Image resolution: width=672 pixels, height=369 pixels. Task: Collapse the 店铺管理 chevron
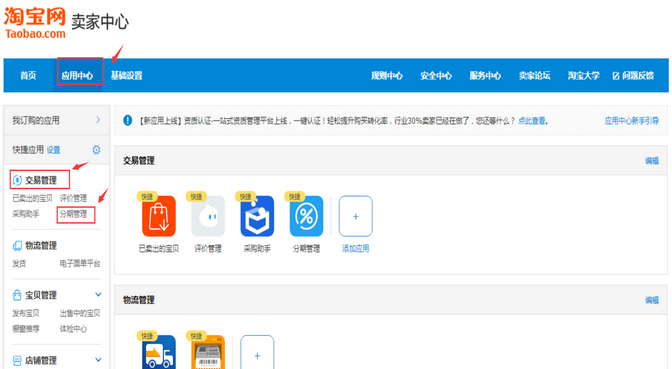click(98, 360)
